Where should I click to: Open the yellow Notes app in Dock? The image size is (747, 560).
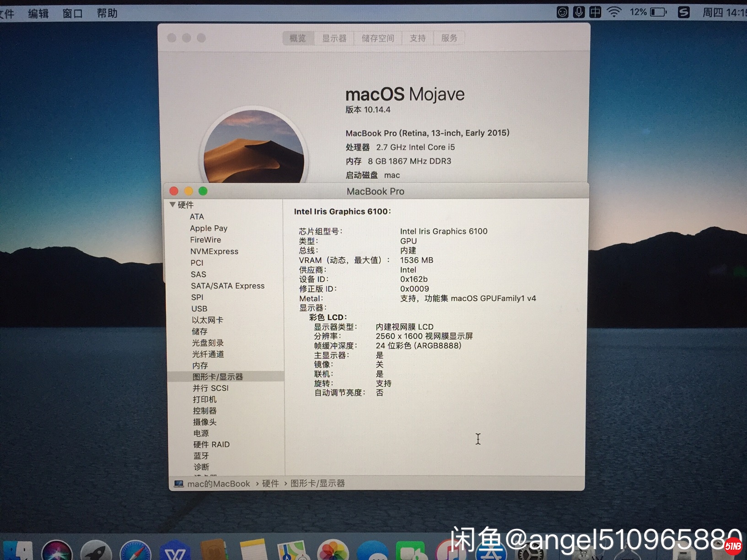point(253,550)
